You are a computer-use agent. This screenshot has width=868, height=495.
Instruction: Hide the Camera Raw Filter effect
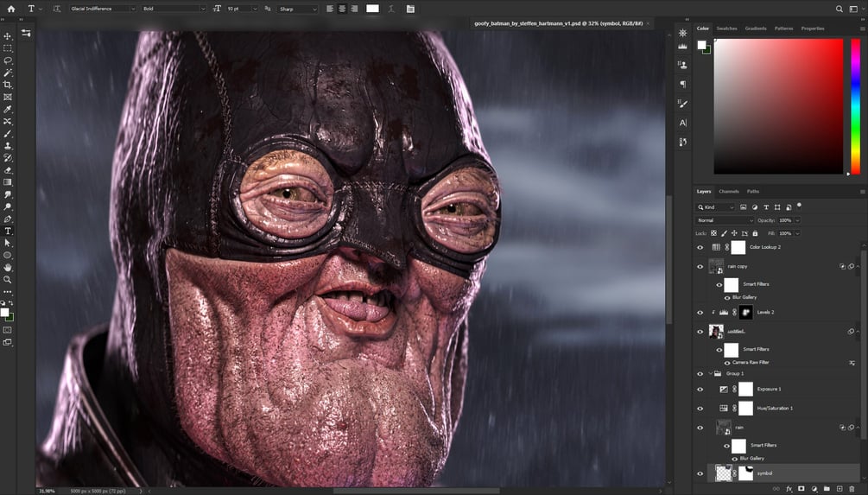tap(727, 363)
